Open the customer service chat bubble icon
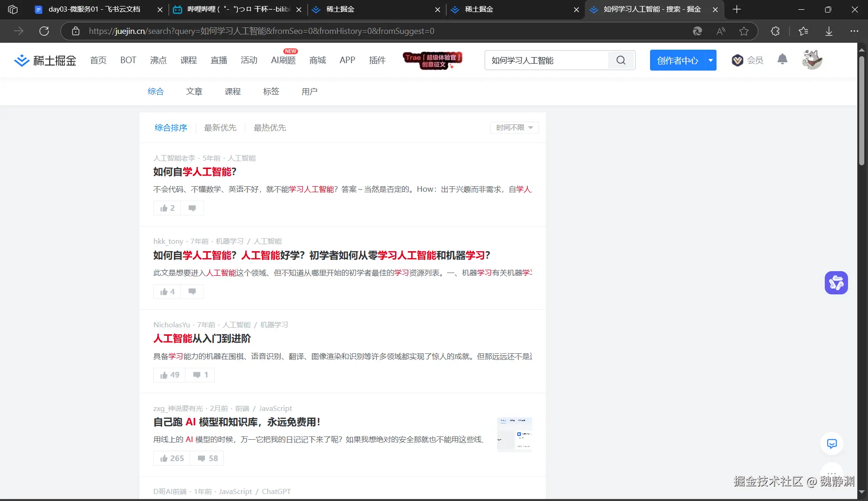 832,443
